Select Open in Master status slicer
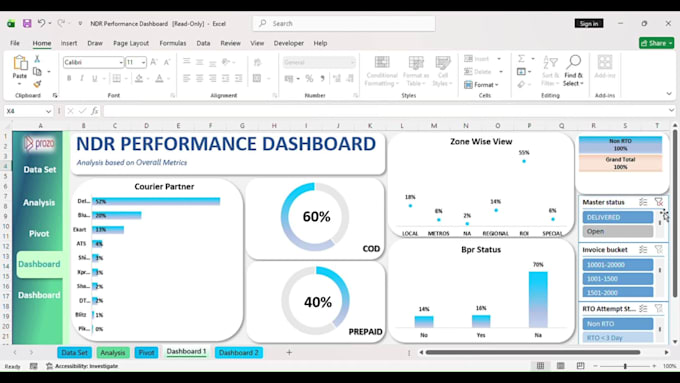Screen dimensions: 680x383 pos(618,231)
